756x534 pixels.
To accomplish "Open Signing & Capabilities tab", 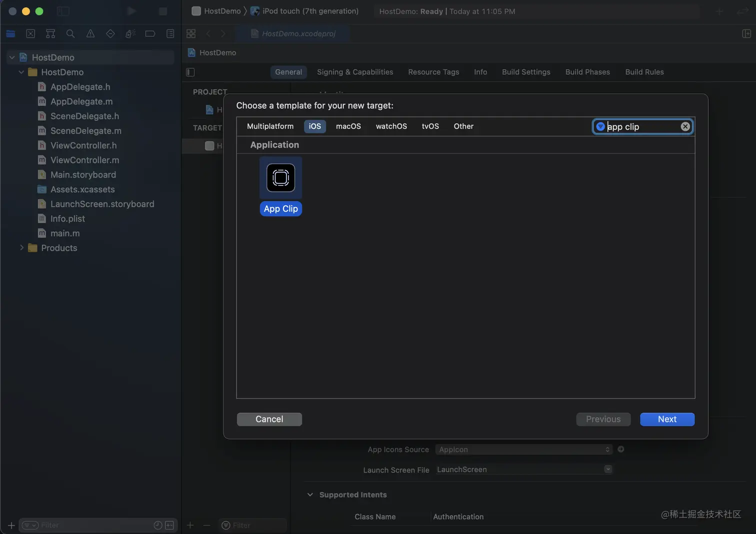I will point(355,72).
